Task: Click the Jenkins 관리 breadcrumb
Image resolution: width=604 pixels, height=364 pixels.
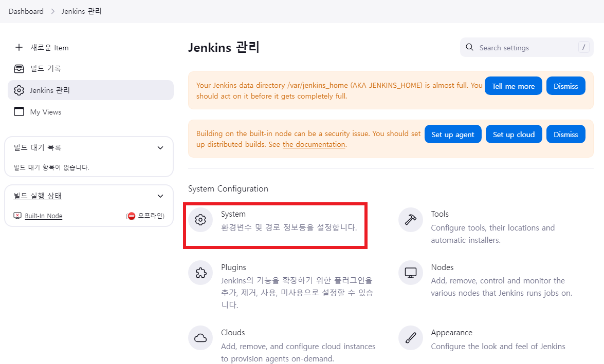Action: (x=82, y=11)
